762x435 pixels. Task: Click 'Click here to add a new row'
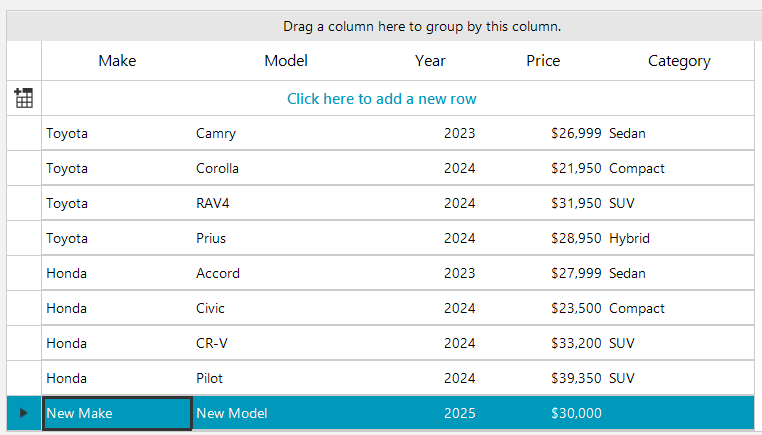(381, 98)
